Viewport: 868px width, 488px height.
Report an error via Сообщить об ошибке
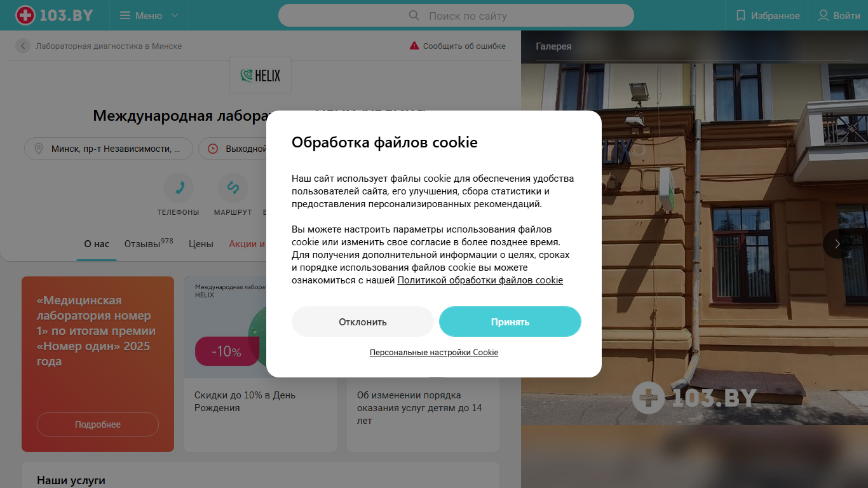pyautogui.click(x=458, y=46)
